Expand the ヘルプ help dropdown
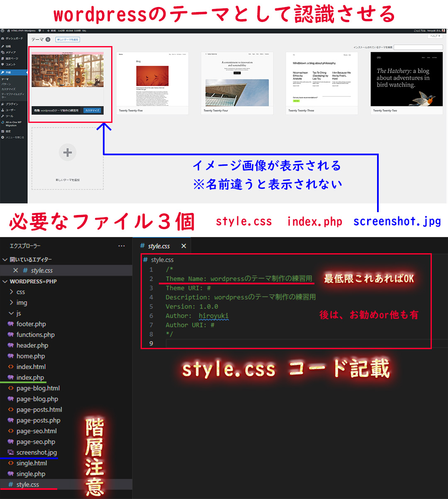 tap(435, 37)
